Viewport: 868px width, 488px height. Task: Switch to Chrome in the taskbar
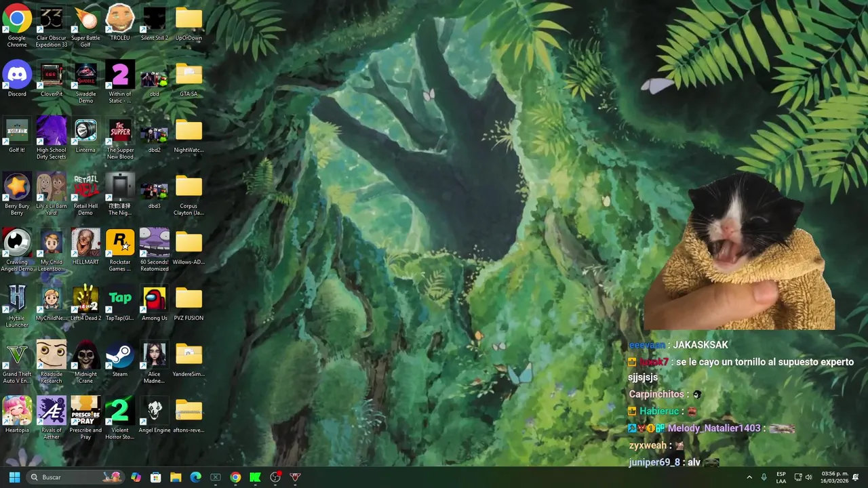pos(235,477)
